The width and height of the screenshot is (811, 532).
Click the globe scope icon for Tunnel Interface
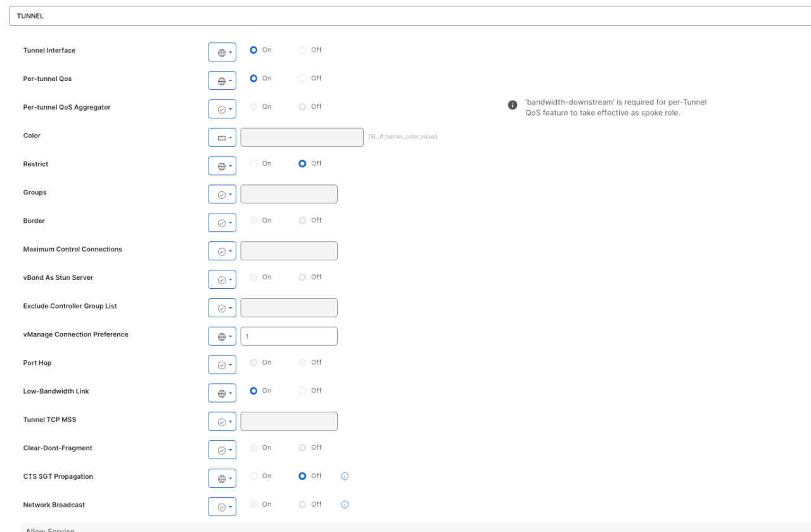pyautogui.click(x=221, y=53)
